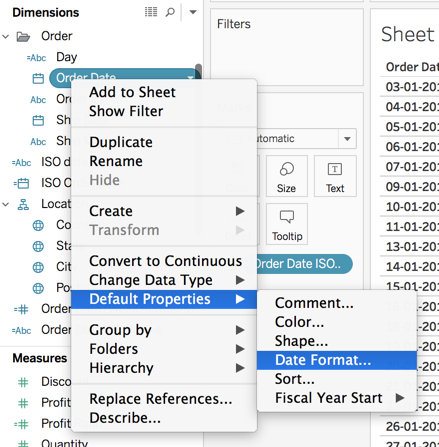Choose Describe... in context menu
Image resolution: width=439 pixels, height=447 pixels.
click(x=164, y=418)
